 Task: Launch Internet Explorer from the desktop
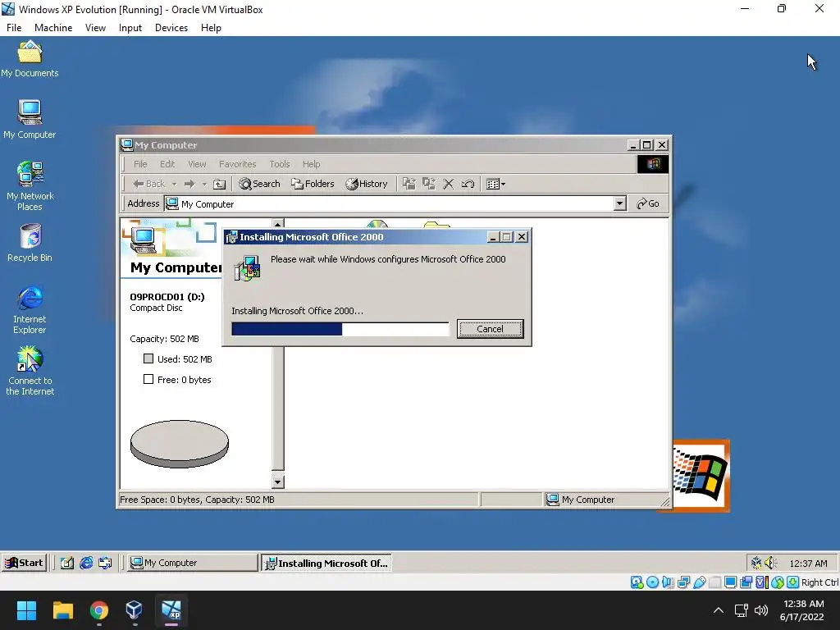point(30,309)
